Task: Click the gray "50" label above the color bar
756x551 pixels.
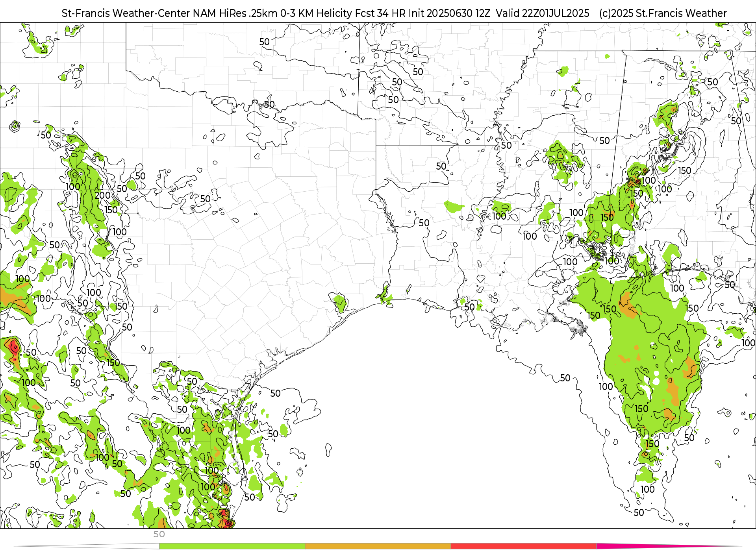Action: tap(159, 534)
